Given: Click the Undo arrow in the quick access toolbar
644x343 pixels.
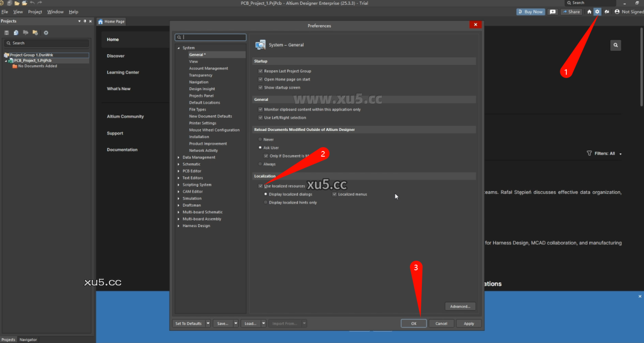Looking at the screenshot, I should pyautogui.click(x=33, y=3).
